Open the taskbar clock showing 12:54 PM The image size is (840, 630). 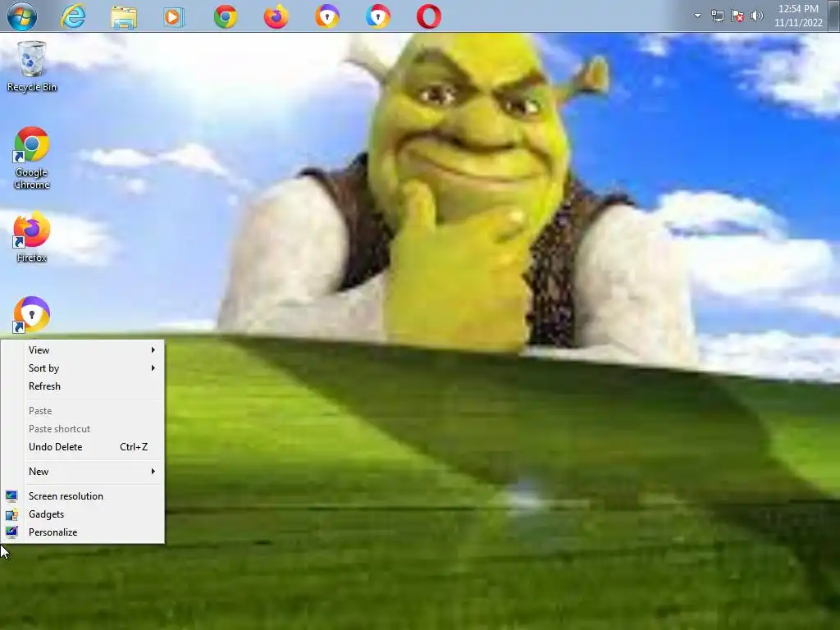pos(798,16)
